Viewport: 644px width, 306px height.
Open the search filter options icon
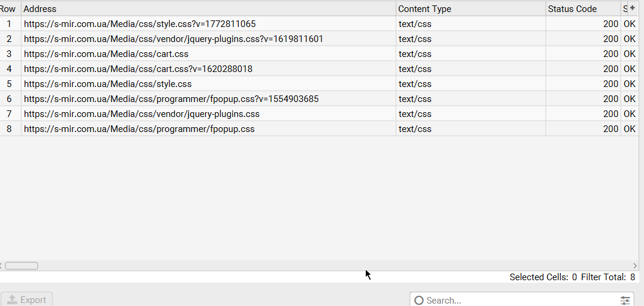625,300
